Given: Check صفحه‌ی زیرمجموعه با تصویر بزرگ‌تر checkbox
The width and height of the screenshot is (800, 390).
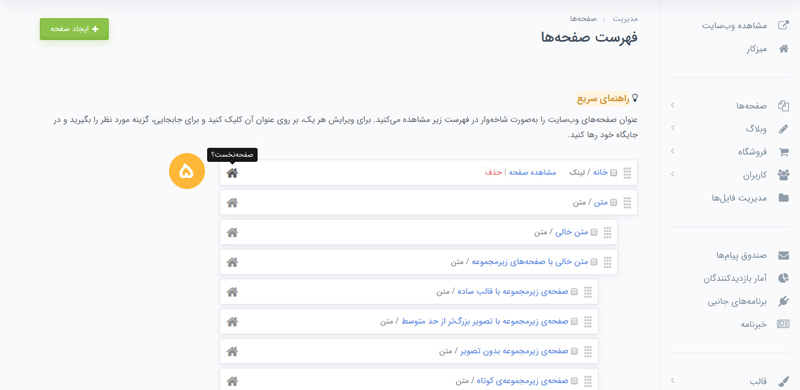Looking at the screenshot, I should (x=574, y=321).
